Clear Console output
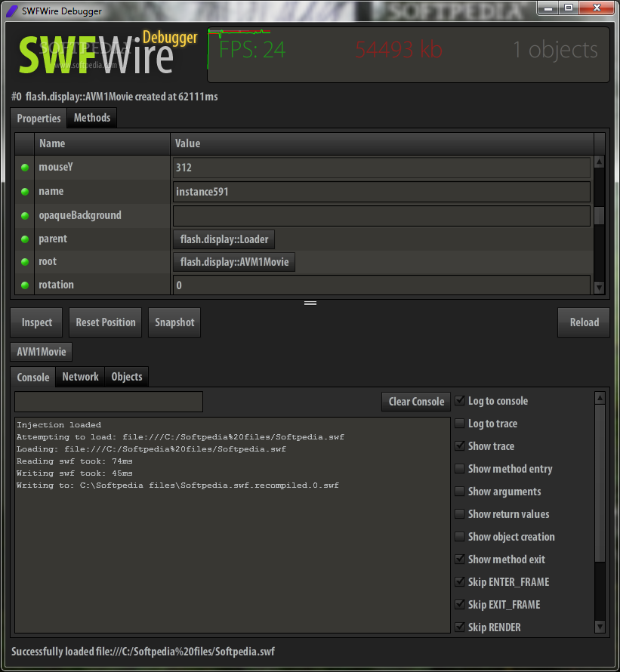Image resolution: width=620 pixels, height=672 pixels. (416, 402)
